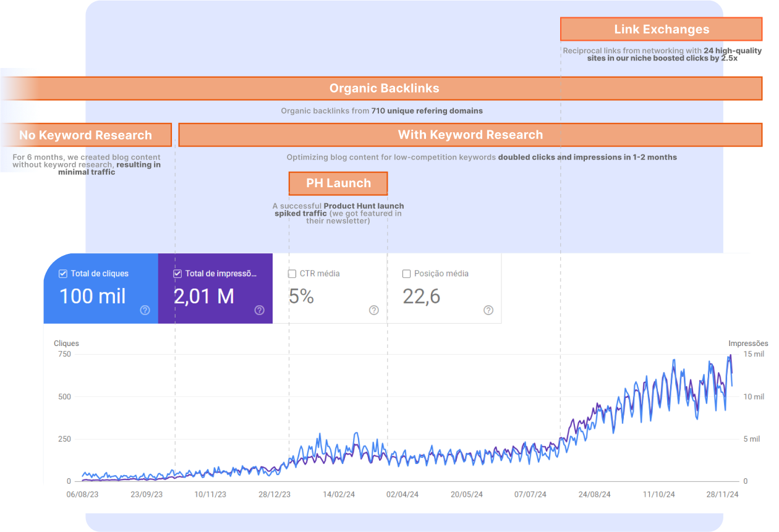Open help icon on CTR média card
The image size is (779, 532).
(373, 310)
